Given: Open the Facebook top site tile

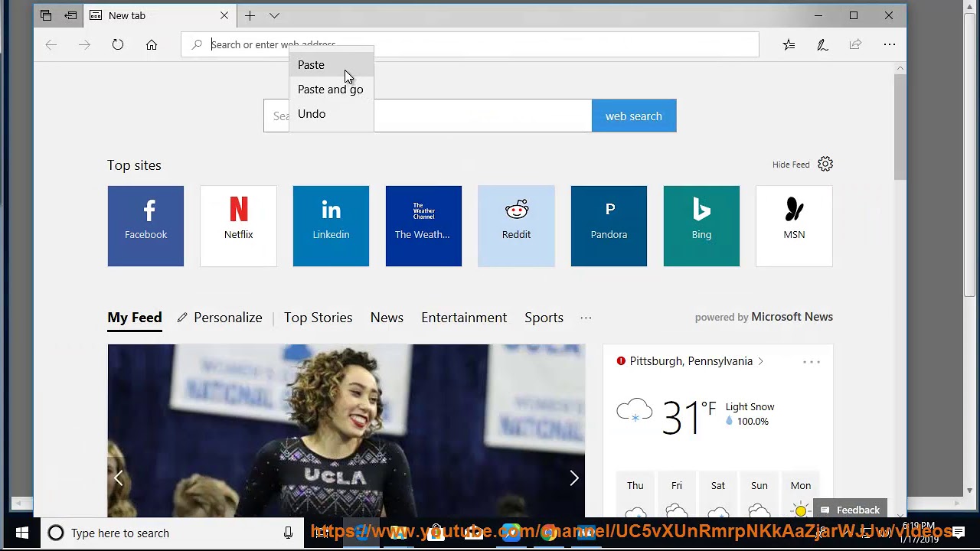Looking at the screenshot, I should coord(145,226).
